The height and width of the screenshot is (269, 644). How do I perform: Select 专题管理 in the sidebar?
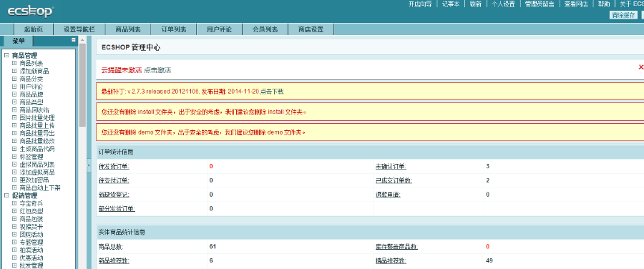pyautogui.click(x=31, y=243)
